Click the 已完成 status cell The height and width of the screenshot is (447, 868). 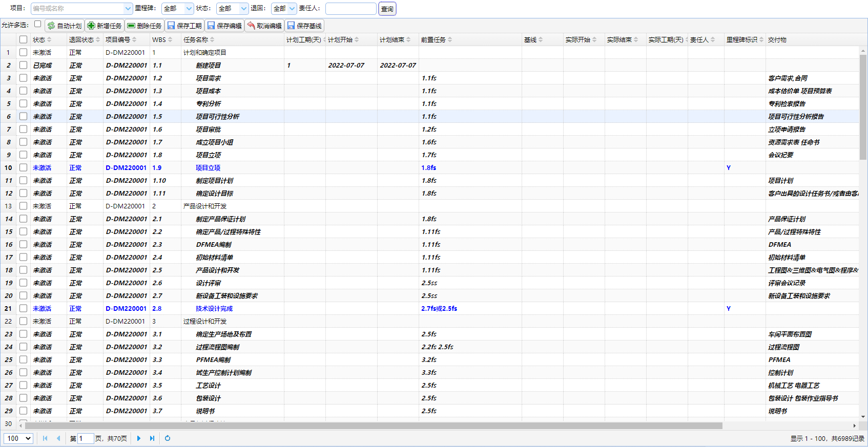coord(49,65)
